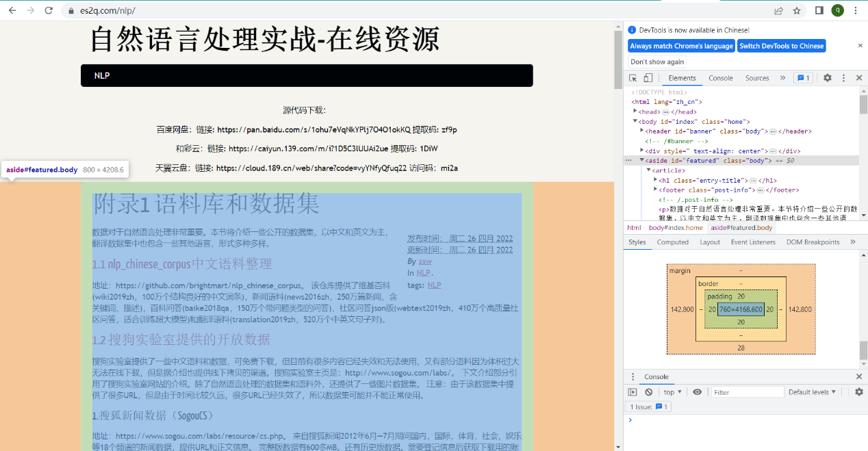This screenshot has width=868, height=451.
Task: Create a live expression via eye icon
Action: tap(697, 392)
